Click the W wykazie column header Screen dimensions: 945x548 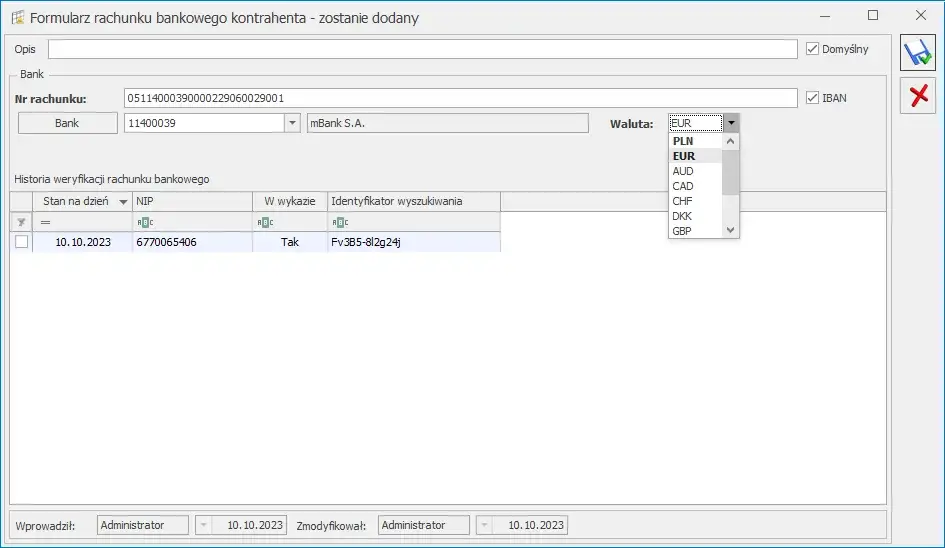point(290,201)
